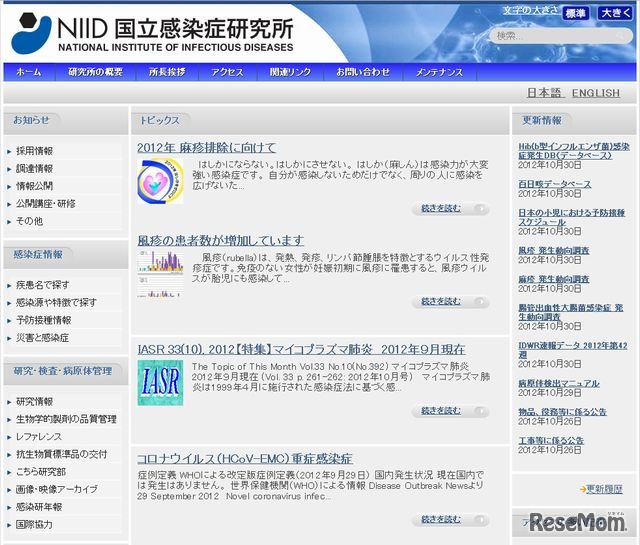Set text size to 大きく
Viewport: 640px width, 545px height.
coord(616,13)
